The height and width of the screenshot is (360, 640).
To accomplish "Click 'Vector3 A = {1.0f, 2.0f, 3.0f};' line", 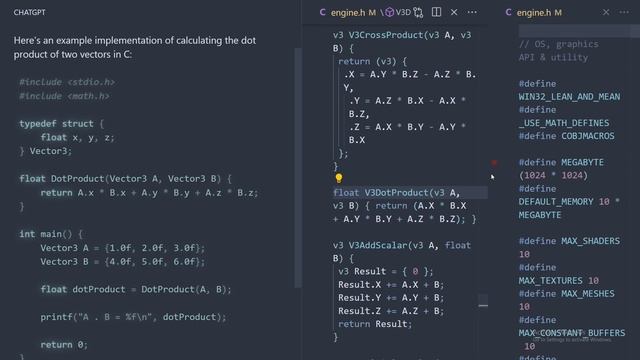I will [x=122, y=248].
